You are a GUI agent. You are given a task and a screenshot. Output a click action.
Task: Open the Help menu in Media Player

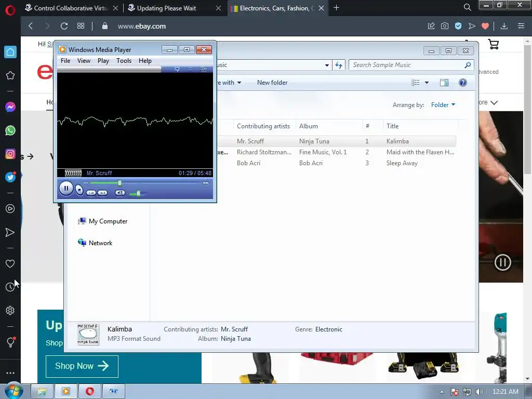point(145,61)
